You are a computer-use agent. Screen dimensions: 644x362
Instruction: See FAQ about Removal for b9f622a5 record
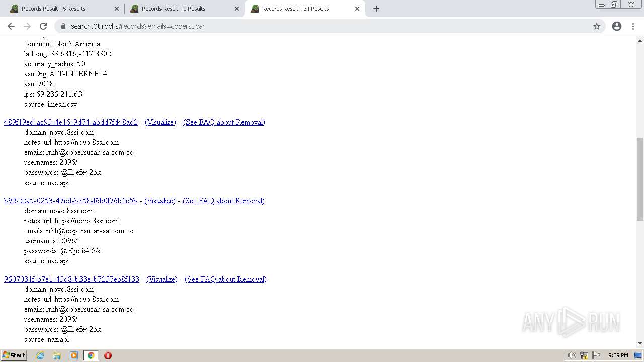223,201
